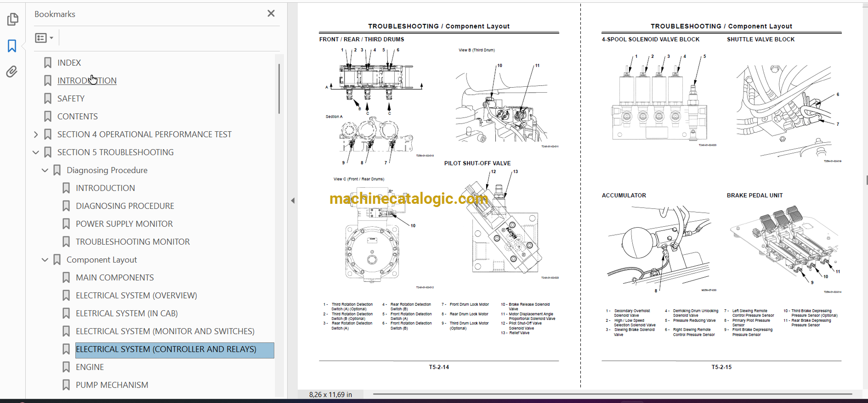
Task: Collapse the Diagnosing Procedure bookmark group
Action: click(45, 170)
